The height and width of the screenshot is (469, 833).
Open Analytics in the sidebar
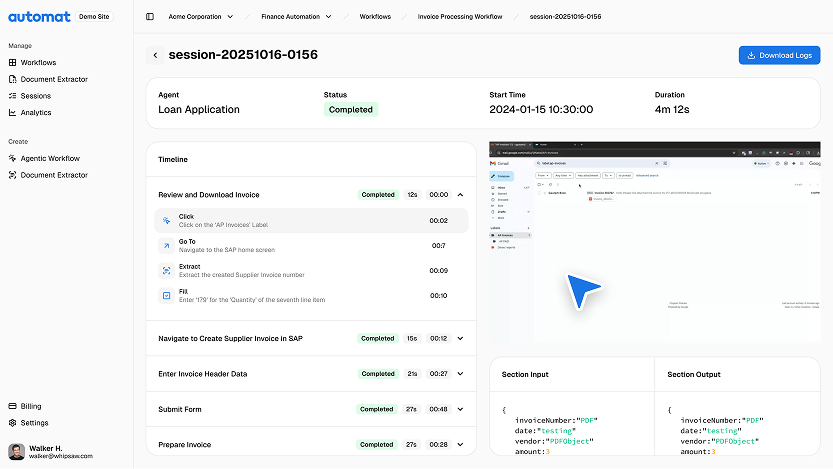[36, 113]
